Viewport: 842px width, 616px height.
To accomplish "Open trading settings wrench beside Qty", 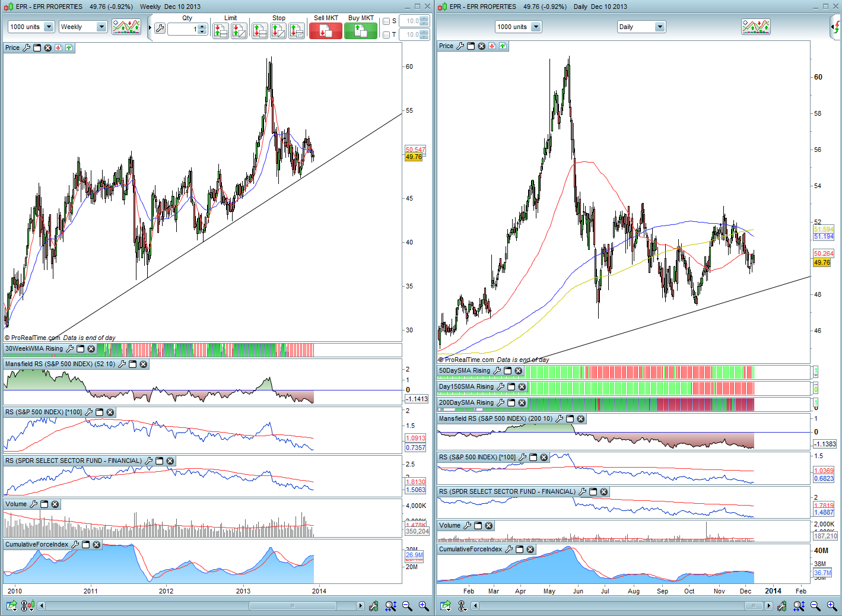I will 160,28.
